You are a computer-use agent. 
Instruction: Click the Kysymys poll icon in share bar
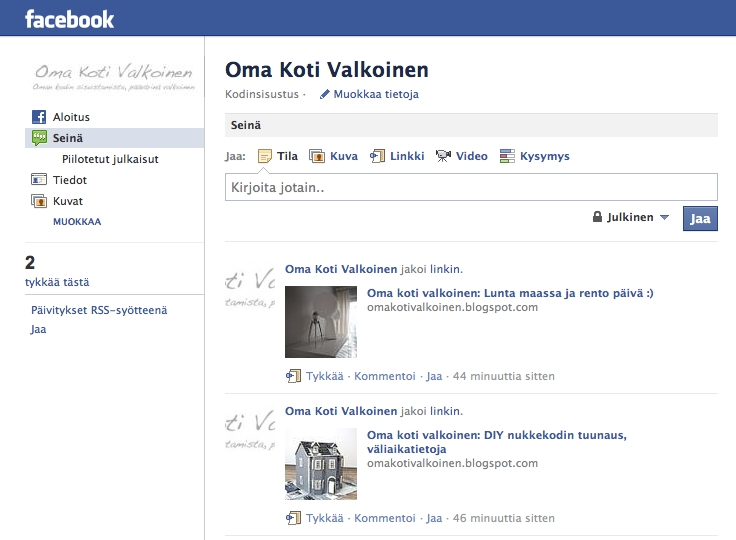pos(507,156)
